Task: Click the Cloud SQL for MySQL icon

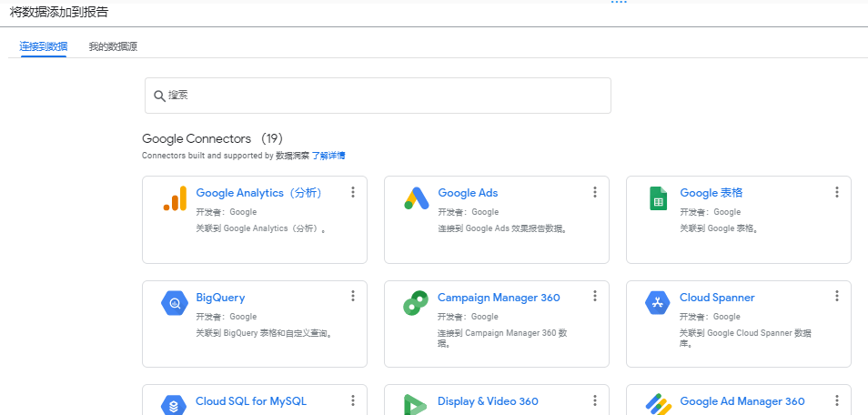Action: coord(175,405)
